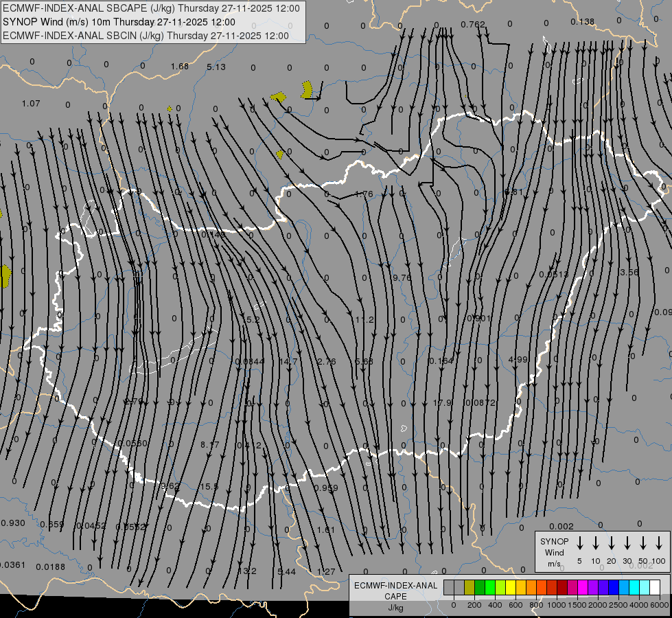Click the 30 m/s wind arrow in legend
This screenshot has width=672, height=618.
pos(627,543)
